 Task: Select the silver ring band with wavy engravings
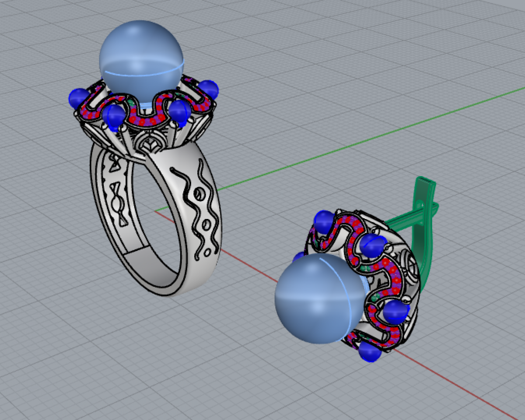click(156, 219)
